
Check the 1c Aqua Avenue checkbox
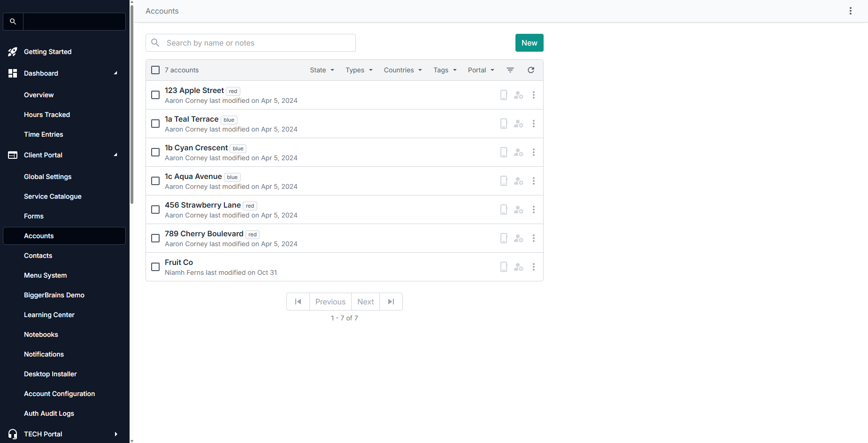pos(155,181)
